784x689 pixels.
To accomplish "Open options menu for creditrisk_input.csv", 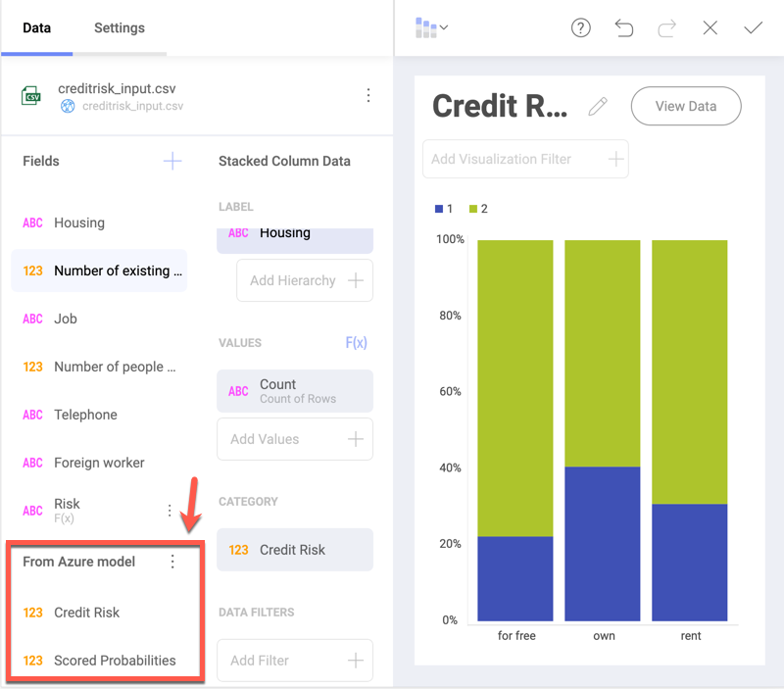I will 368,95.
